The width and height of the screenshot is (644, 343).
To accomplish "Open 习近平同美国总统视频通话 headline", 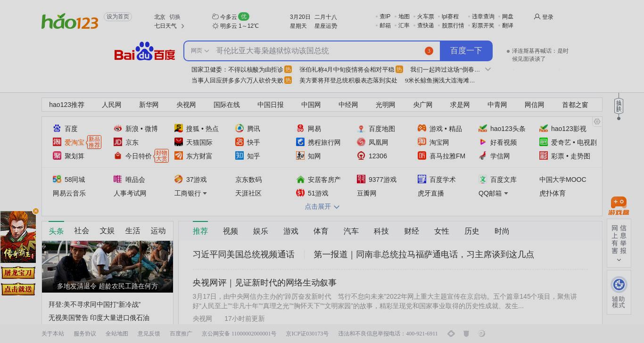I will click(x=244, y=254).
